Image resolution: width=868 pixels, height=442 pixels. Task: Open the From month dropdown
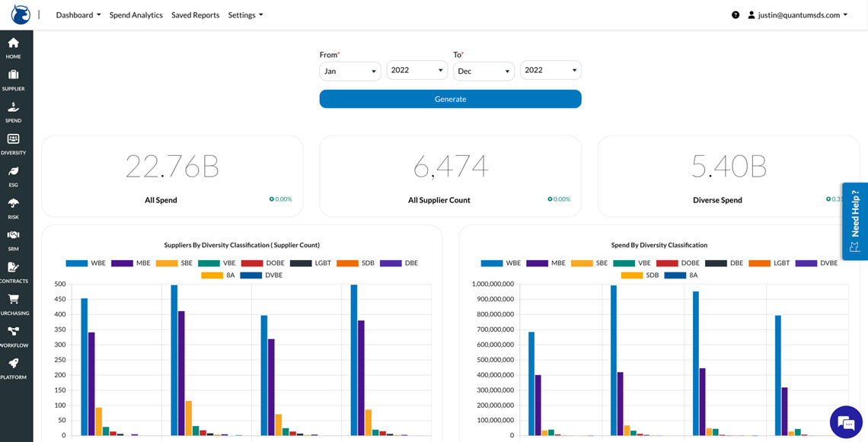(x=349, y=71)
